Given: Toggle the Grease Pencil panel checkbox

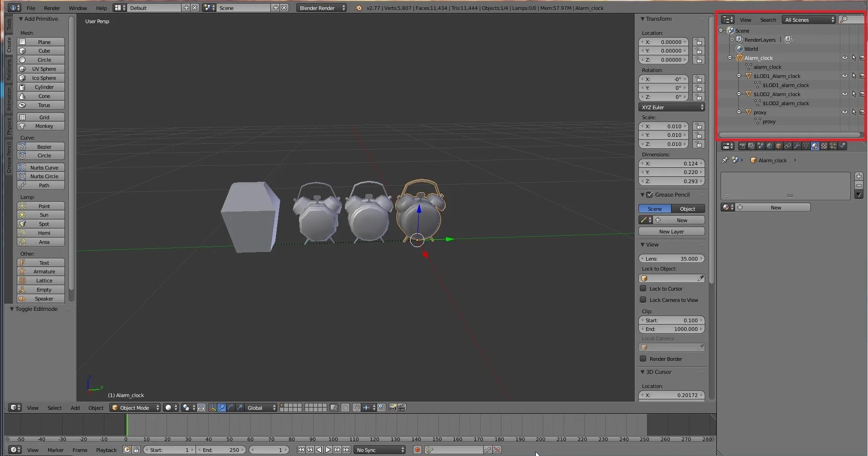Looking at the screenshot, I should pyautogui.click(x=650, y=194).
